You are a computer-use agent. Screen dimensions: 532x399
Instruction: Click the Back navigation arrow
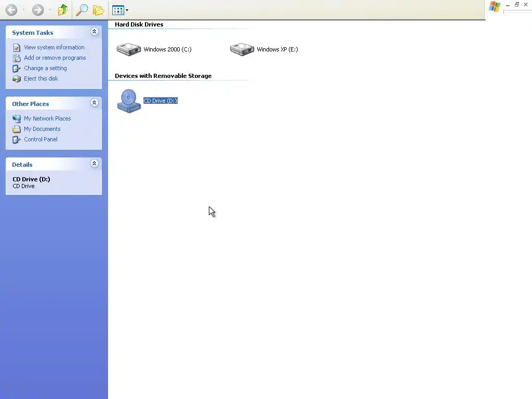[11, 10]
